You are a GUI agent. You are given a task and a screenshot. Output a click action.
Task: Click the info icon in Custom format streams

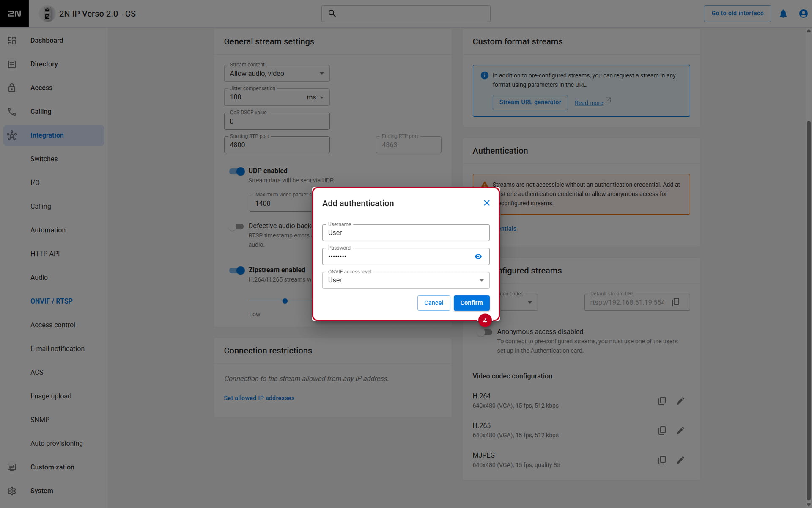point(485,75)
